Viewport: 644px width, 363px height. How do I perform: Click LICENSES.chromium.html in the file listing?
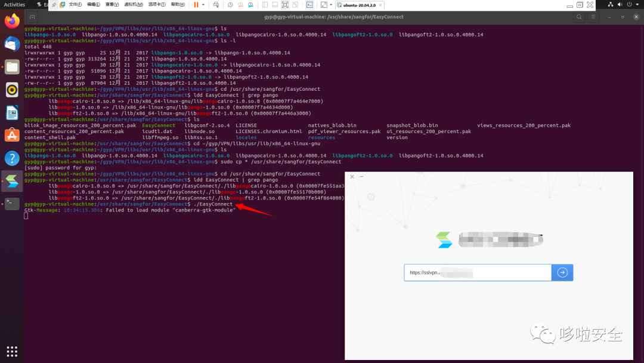click(x=268, y=131)
